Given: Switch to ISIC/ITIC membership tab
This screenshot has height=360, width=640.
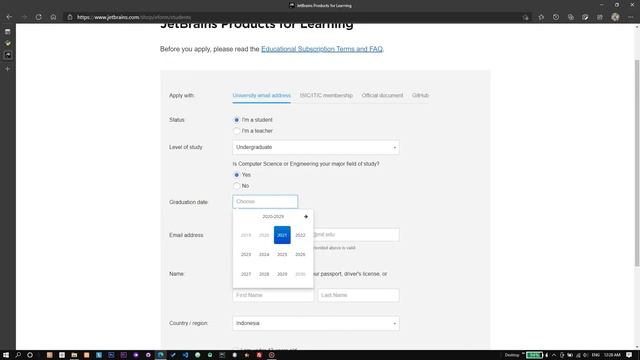Looking at the screenshot, I should (326, 96).
